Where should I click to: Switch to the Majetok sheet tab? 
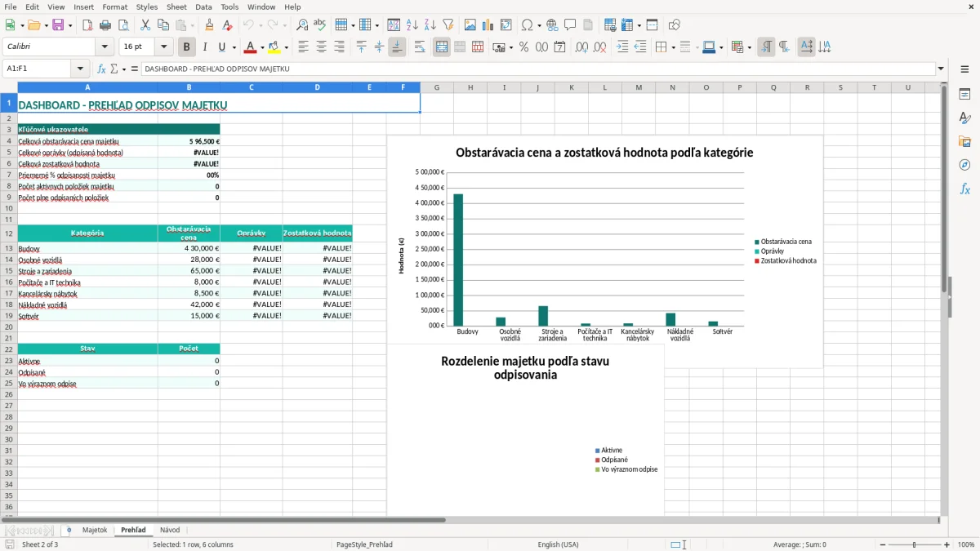point(95,530)
